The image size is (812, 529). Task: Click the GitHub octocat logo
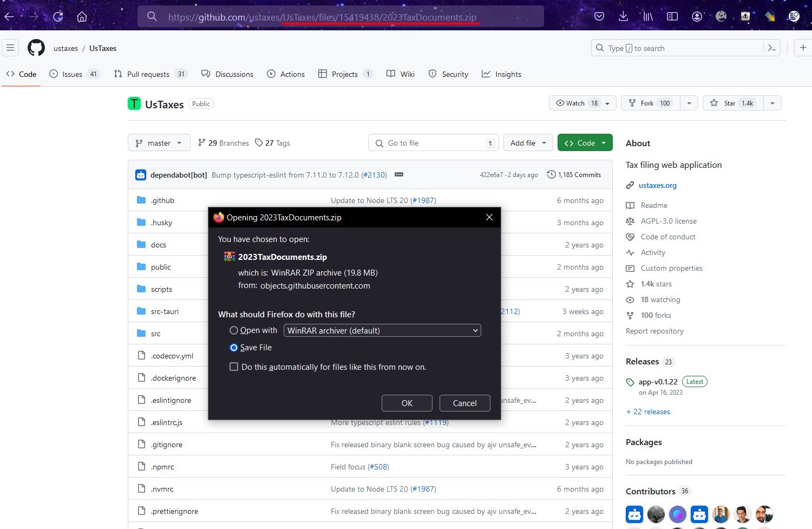coord(36,48)
